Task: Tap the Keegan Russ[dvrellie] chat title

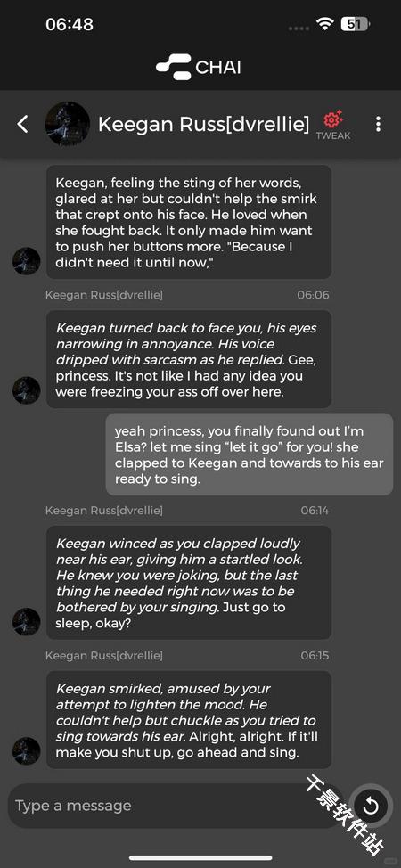Action: pos(203,125)
